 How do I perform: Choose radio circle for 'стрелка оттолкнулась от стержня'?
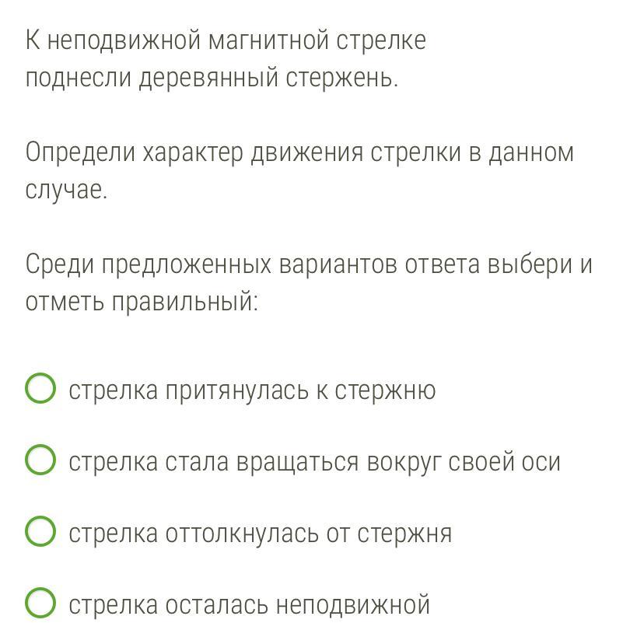(40, 531)
